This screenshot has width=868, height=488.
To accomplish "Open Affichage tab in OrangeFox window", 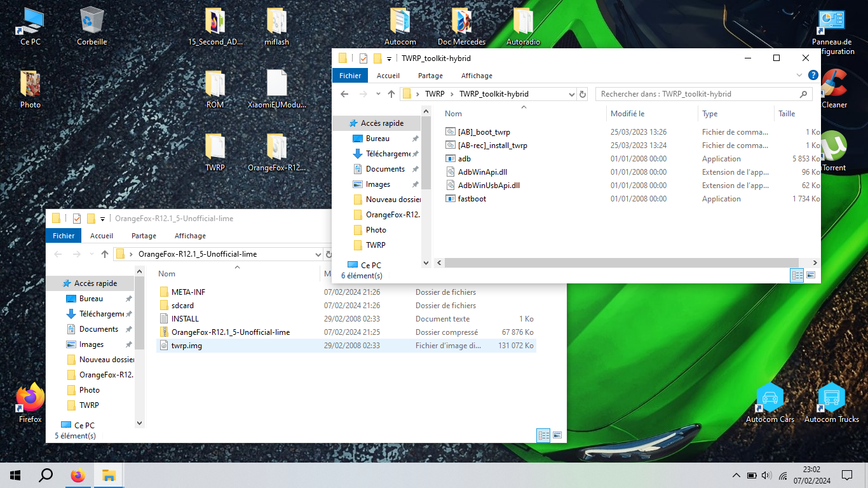I will tap(190, 236).
